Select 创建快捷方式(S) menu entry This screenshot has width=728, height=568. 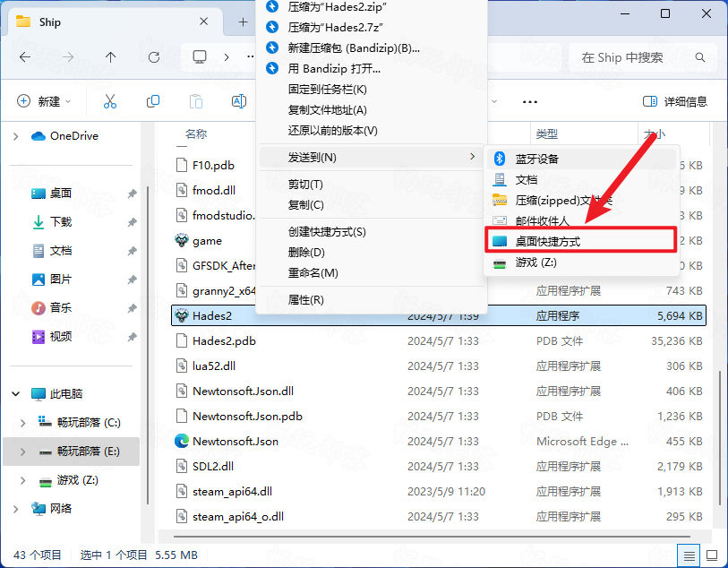point(372,232)
